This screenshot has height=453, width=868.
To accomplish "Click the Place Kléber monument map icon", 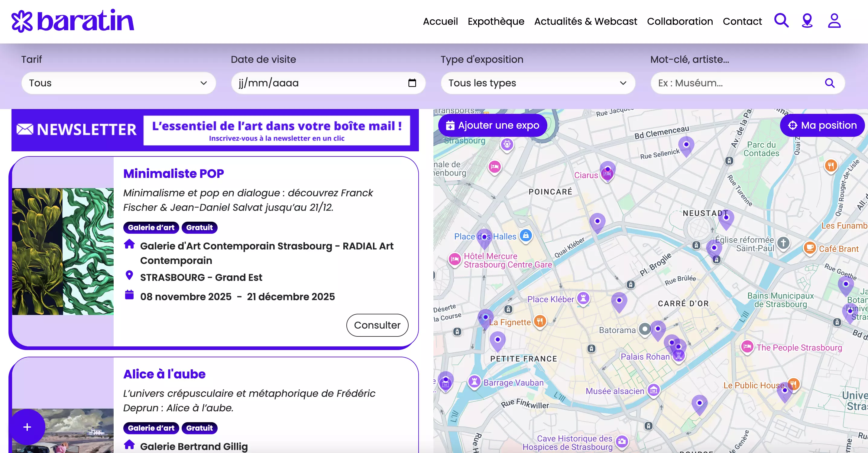I will pyautogui.click(x=583, y=298).
